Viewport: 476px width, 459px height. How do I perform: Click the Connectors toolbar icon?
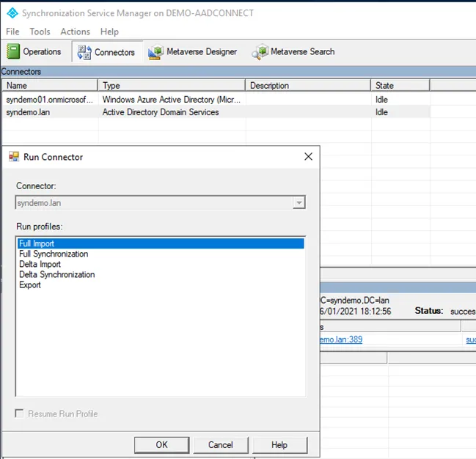click(x=84, y=52)
